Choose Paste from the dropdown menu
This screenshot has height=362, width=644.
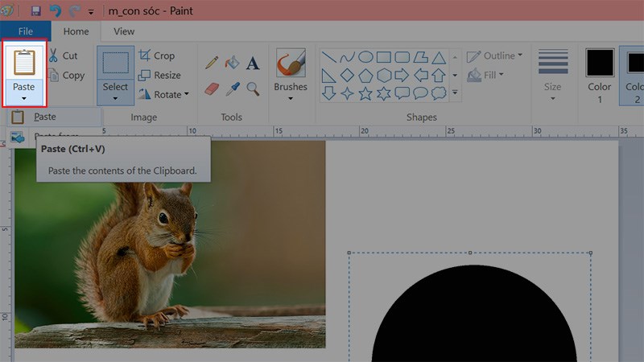point(45,117)
